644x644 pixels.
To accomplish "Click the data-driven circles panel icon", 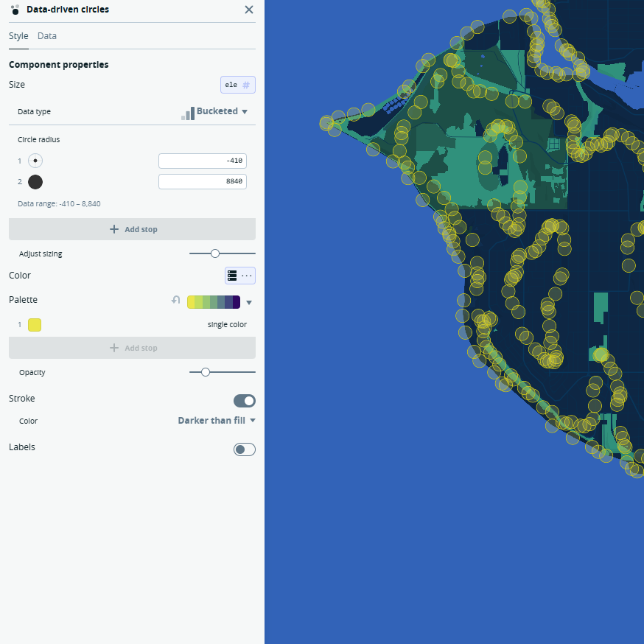I will 13,10.
